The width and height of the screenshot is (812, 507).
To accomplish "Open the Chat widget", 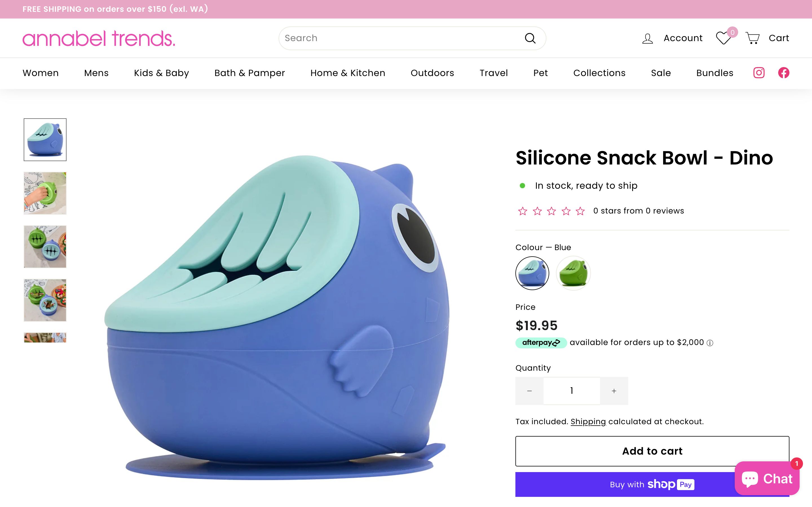I will (x=767, y=478).
